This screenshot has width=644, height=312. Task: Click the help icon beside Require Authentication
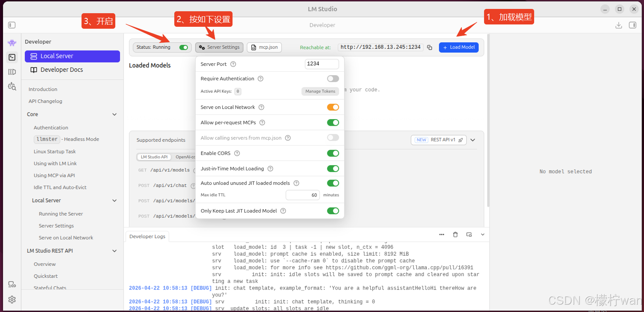[260, 79]
